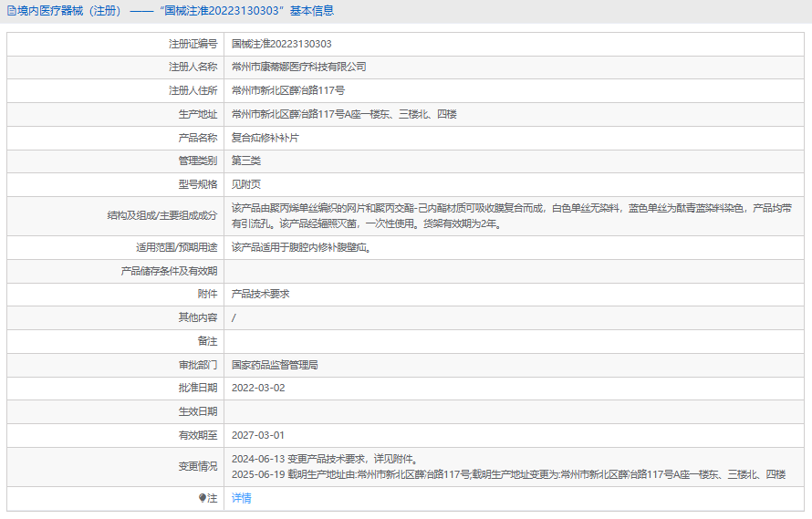Select the 见附页 specification value
812x519 pixels.
(x=246, y=184)
